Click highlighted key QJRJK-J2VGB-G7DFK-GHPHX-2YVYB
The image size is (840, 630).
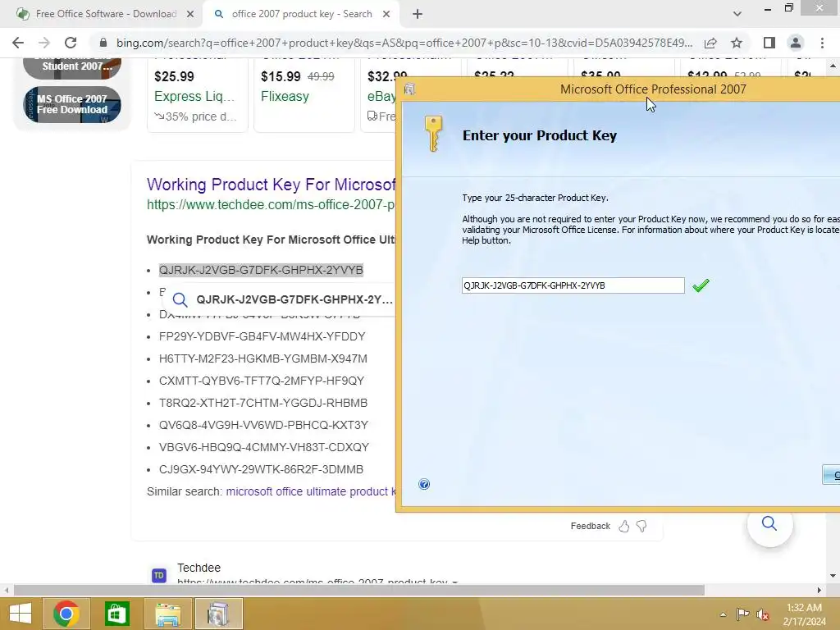(x=261, y=270)
